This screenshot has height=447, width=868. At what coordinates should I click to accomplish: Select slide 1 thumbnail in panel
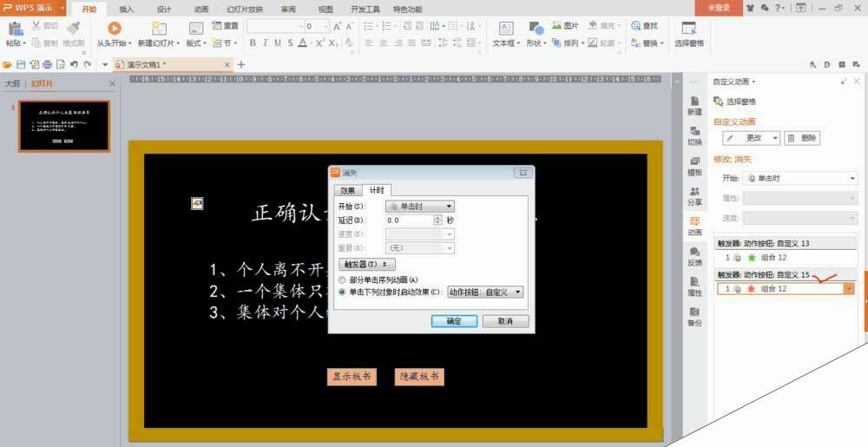click(x=64, y=126)
